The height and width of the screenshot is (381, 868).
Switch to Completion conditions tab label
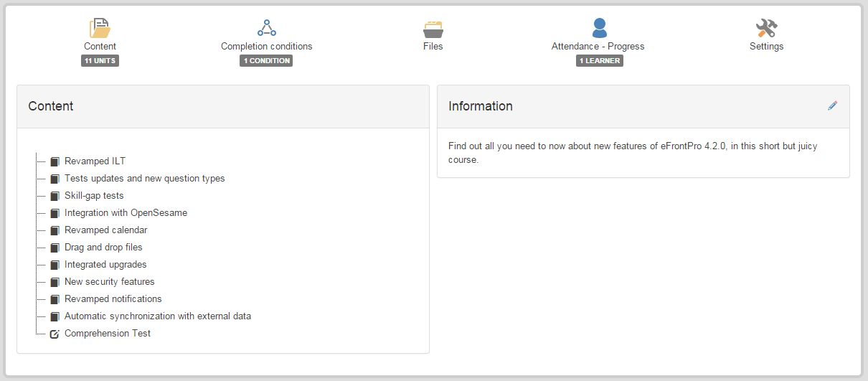point(267,46)
